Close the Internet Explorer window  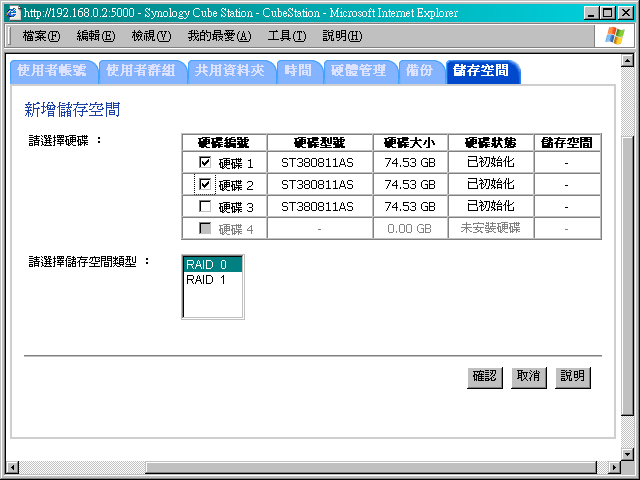click(x=625, y=13)
